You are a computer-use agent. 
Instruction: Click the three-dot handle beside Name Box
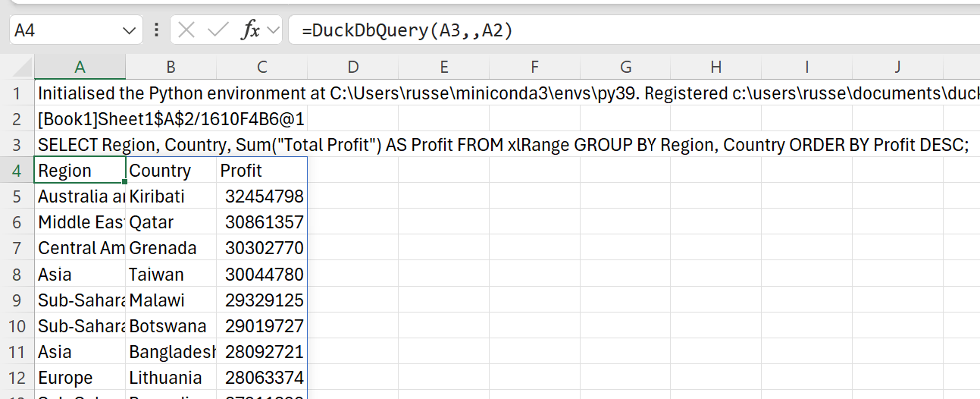(x=156, y=30)
